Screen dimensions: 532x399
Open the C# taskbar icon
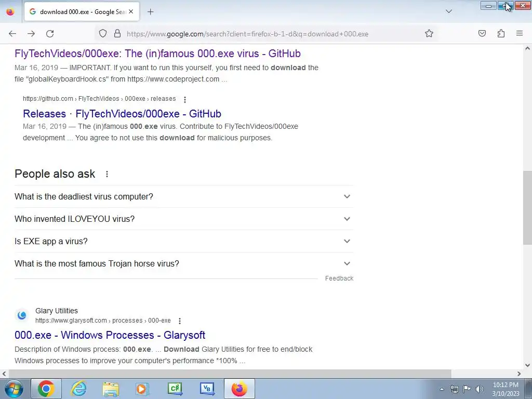(175, 389)
